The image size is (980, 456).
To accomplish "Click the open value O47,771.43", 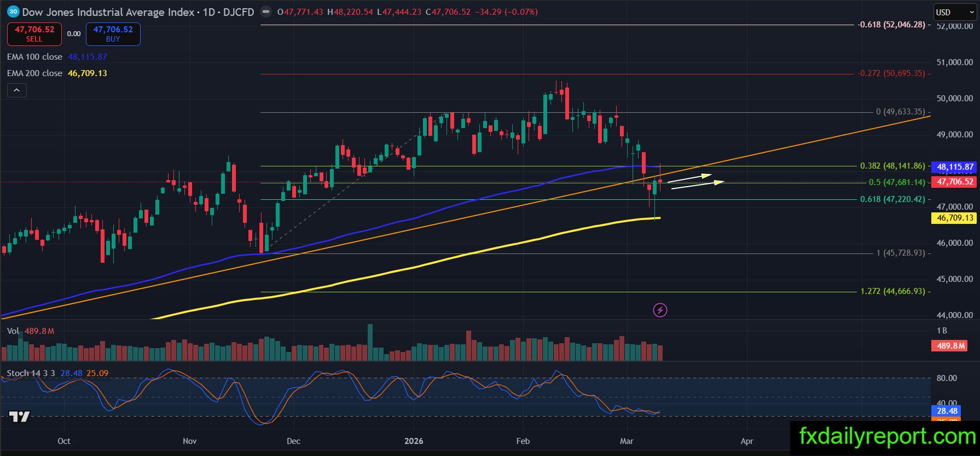I will pos(300,11).
